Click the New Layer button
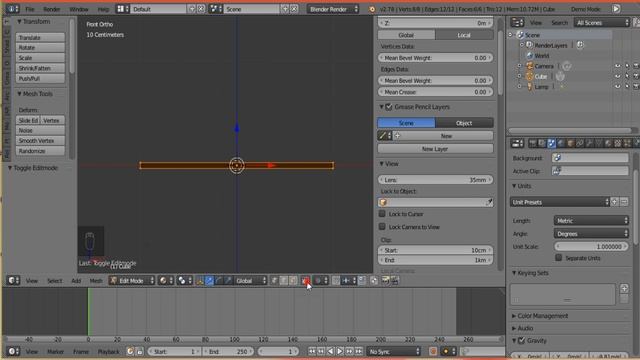 point(435,149)
